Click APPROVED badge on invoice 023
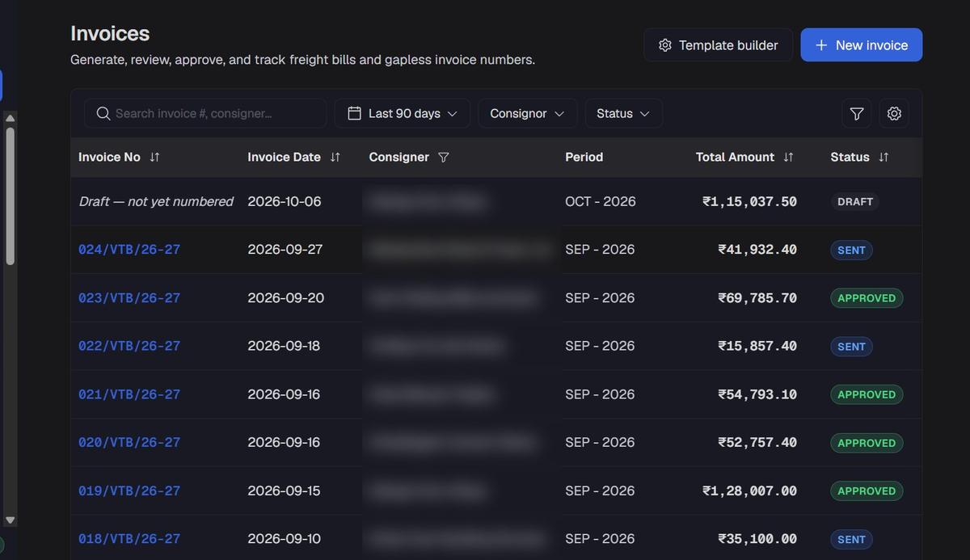The width and height of the screenshot is (970, 560). (867, 298)
